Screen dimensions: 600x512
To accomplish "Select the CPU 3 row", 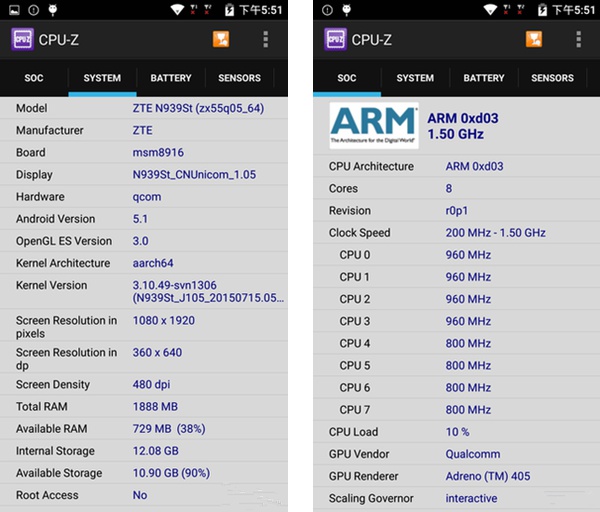I will [x=457, y=321].
